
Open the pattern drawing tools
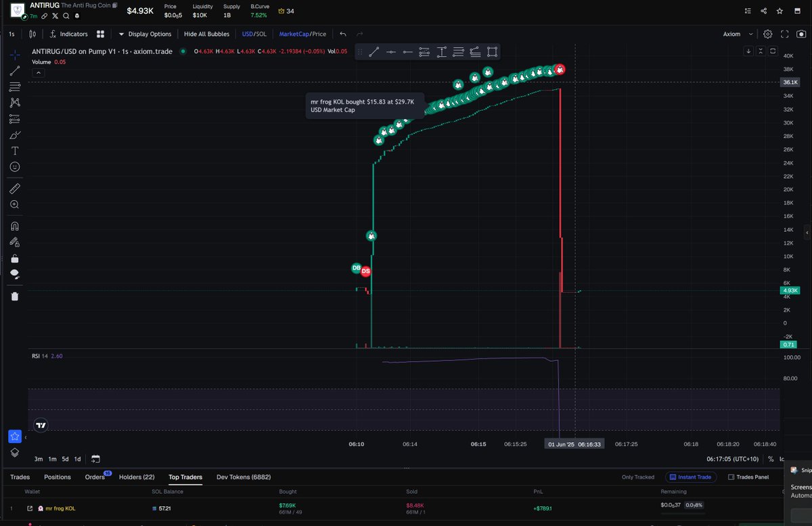coord(15,103)
